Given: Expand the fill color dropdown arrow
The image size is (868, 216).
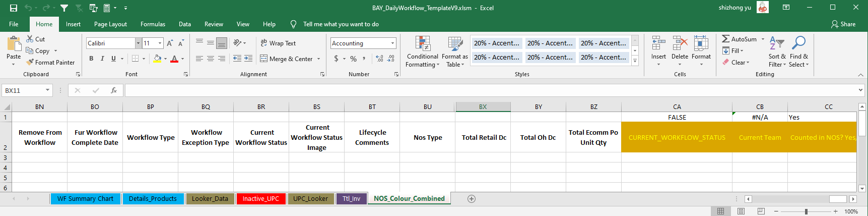Looking at the screenshot, I should click(165, 59).
